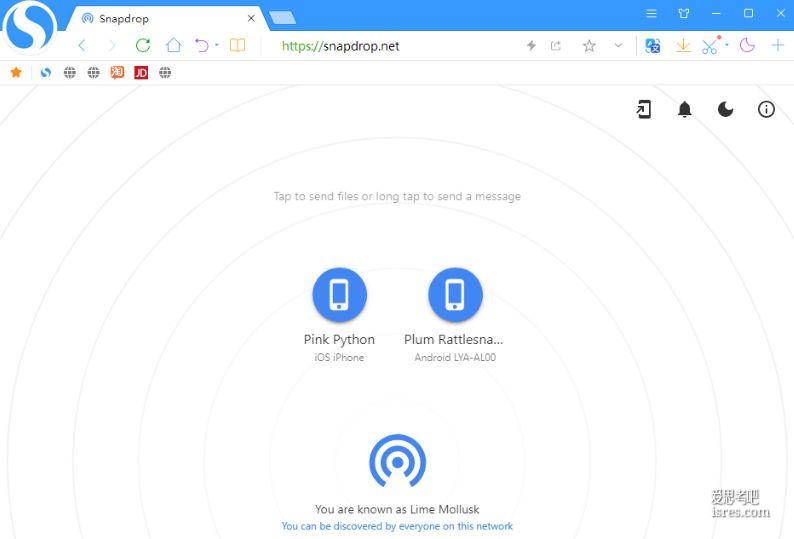Open the page translate tool
The height and width of the screenshot is (539, 794).
coord(653,46)
